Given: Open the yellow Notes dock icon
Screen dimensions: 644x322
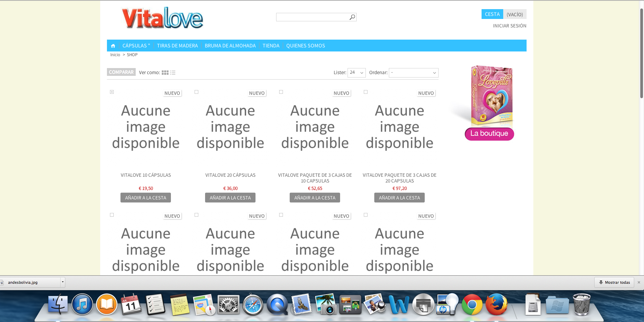Looking at the screenshot, I should tap(180, 304).
